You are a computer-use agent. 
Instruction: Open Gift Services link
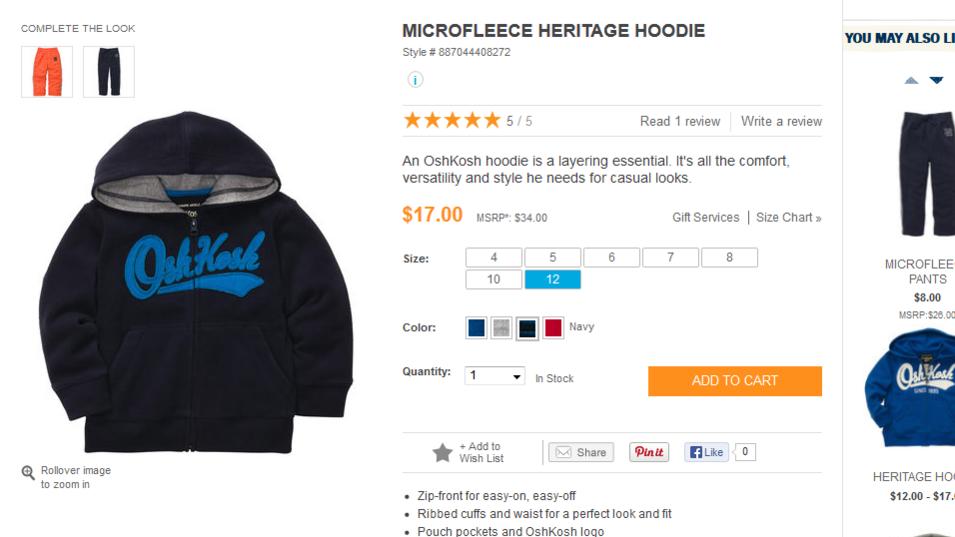click(x=705, y=217)
